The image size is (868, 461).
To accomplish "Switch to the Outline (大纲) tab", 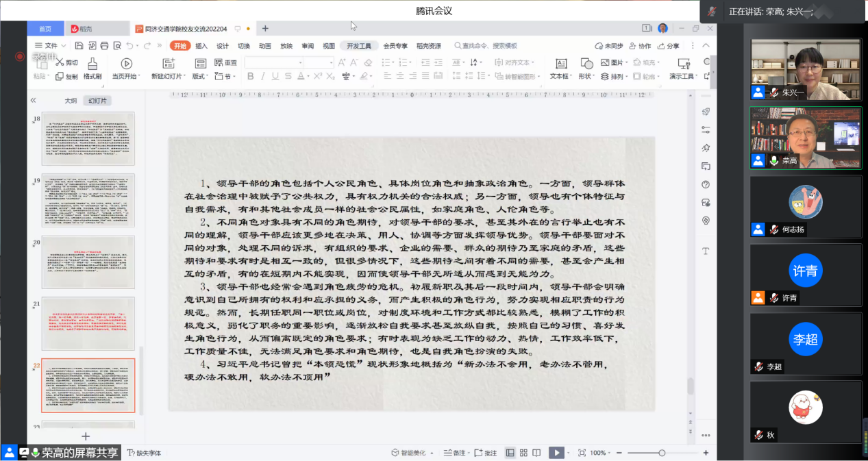I will [71, 101].
